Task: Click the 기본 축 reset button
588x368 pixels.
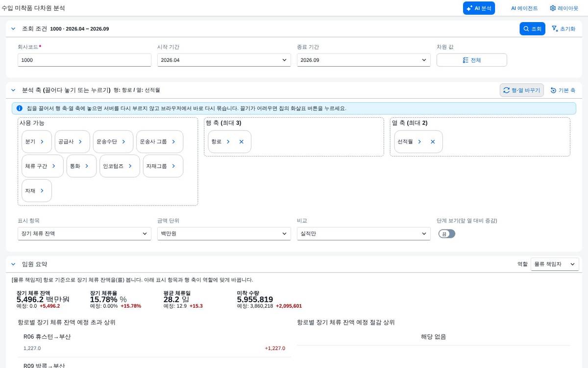Action: (563, 90)
